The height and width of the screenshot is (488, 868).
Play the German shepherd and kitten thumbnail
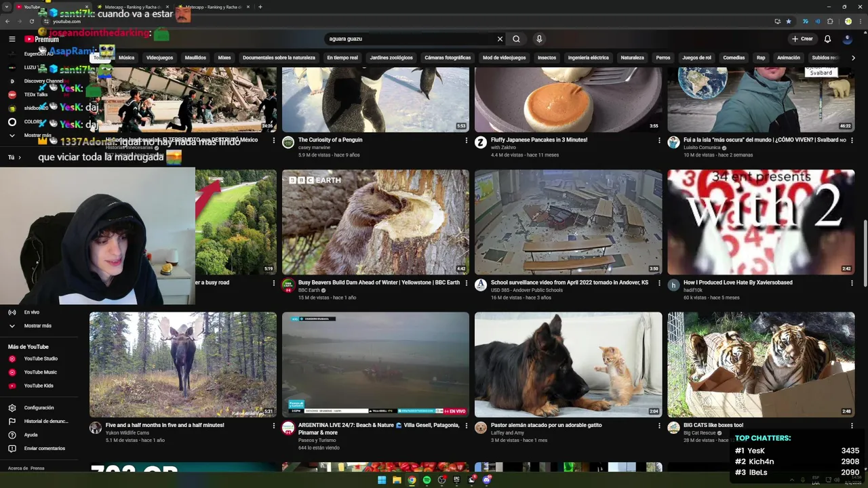pos(568,365)
